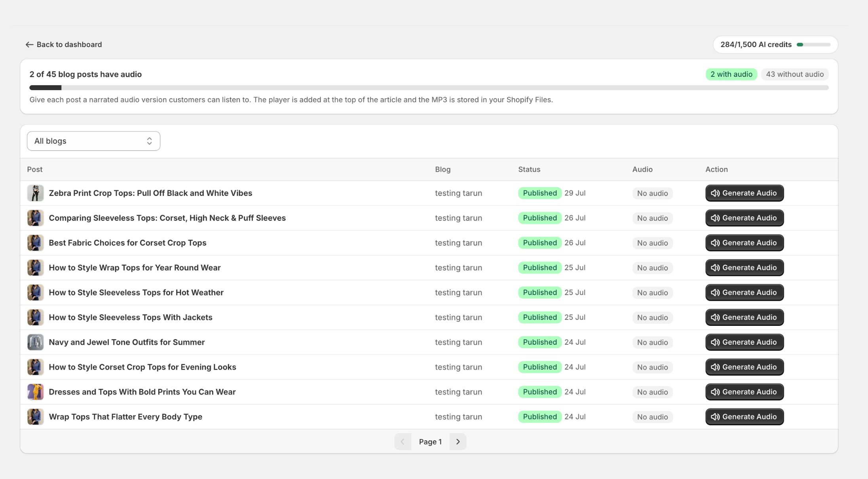Open 'How to Style Wrap Tops' title
The height and width of the screenshot is (479, 868).
pyautogui.click(x=135, y=268)
